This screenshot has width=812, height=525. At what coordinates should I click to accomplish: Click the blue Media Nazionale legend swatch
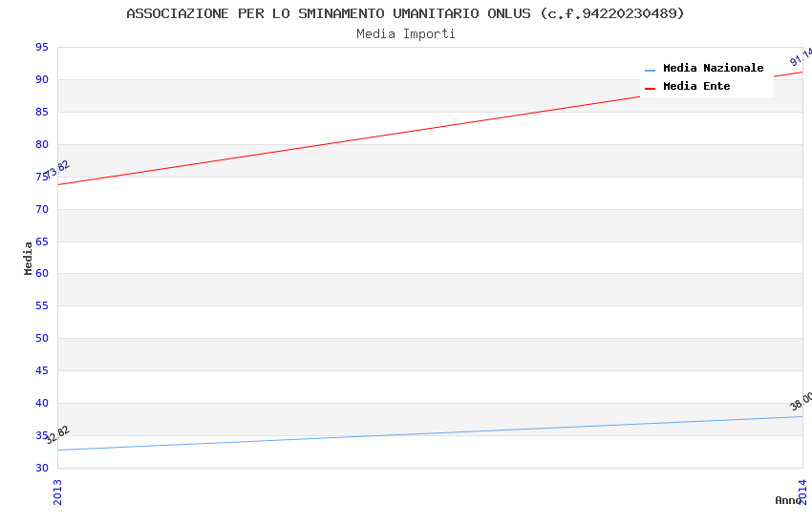point(650,71)
